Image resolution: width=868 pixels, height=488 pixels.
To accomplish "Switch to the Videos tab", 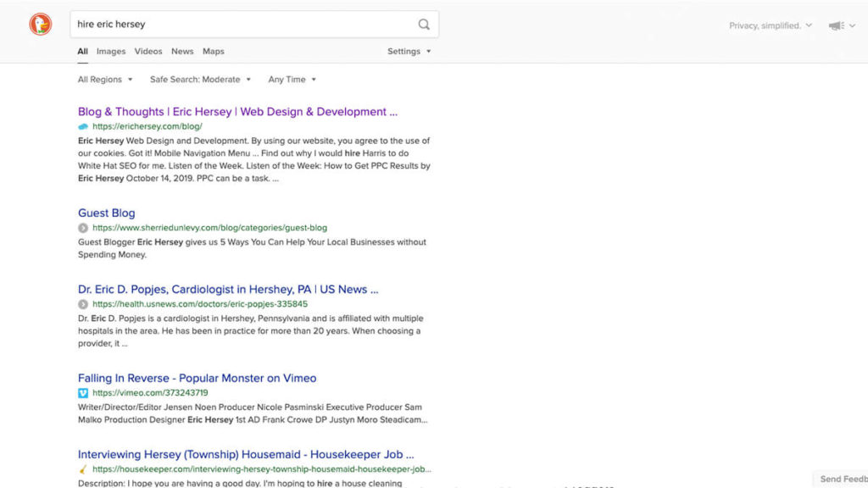I will [148, 52].
